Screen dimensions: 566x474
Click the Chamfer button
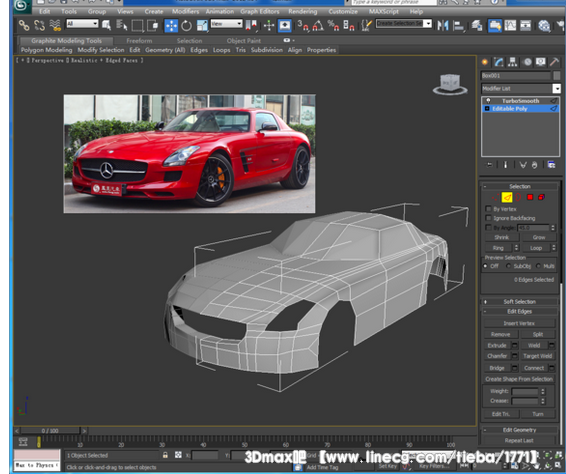point(497,356)
